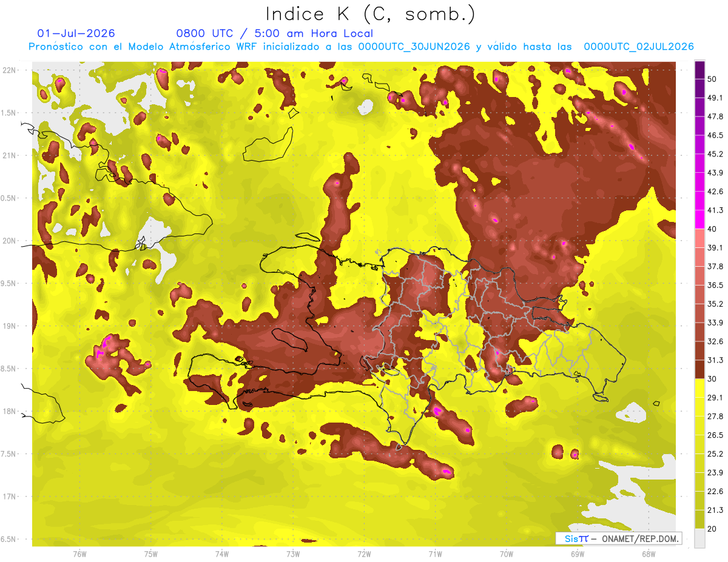The image size is (728, 562).
Task: Click the colorbar label '26.5'
Action: coord(715,435)
